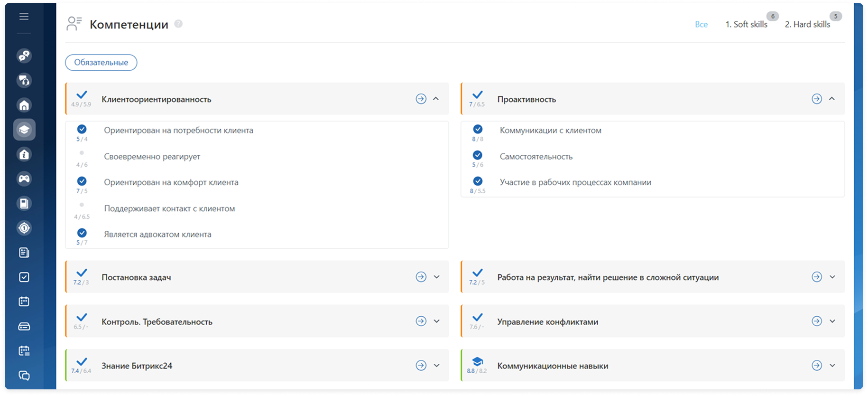Click the home icon in the sidebar
The width and height of the screenshot is (868, 396).
click(x=24, y=105)
